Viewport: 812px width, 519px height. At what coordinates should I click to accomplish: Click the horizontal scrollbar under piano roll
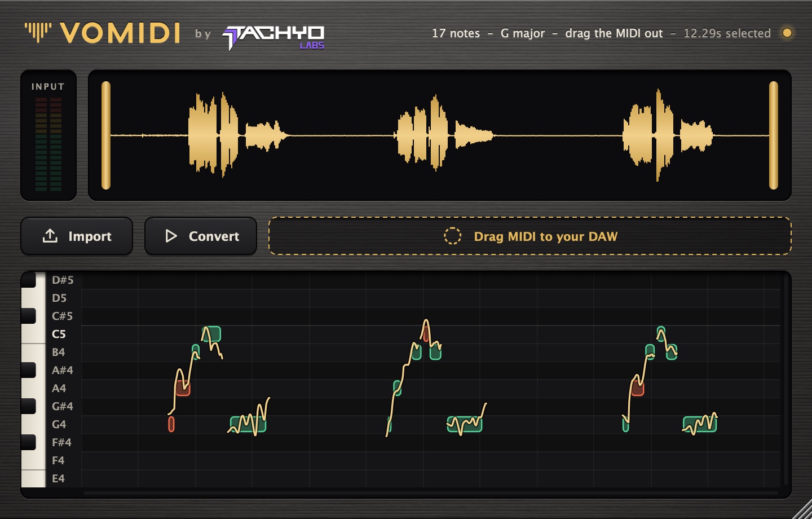(431, 493)
